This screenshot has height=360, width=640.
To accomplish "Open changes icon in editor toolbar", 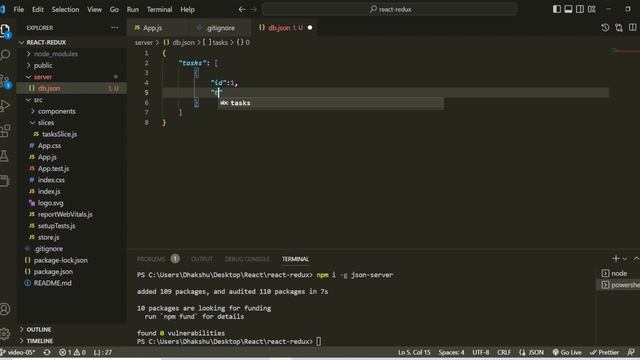I will (x=619, y=27).
